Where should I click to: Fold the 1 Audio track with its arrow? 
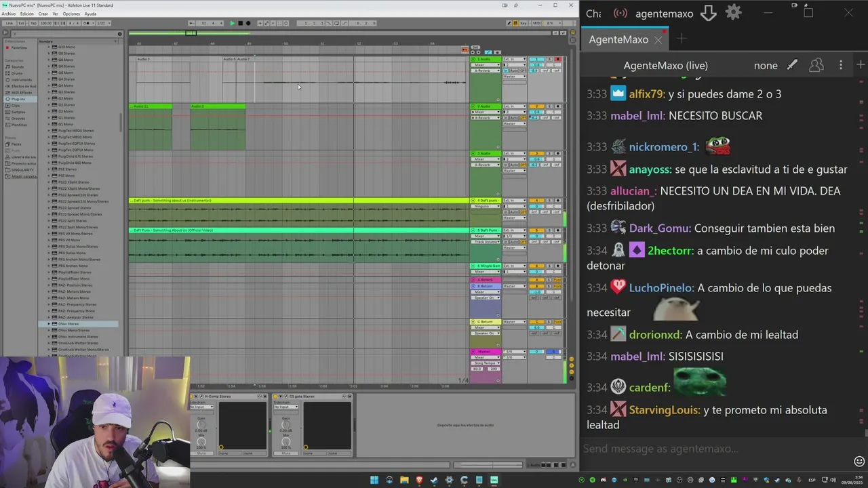(473, 59)
